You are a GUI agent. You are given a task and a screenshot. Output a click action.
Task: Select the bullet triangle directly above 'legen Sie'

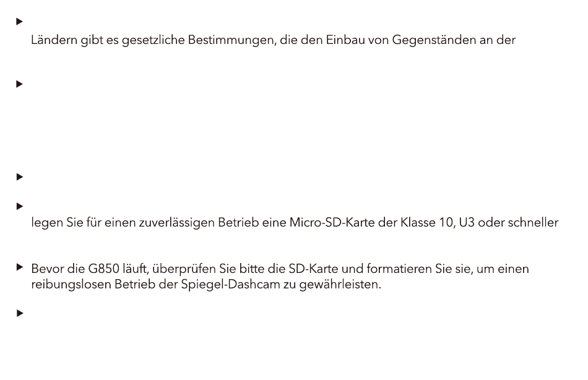20,206
